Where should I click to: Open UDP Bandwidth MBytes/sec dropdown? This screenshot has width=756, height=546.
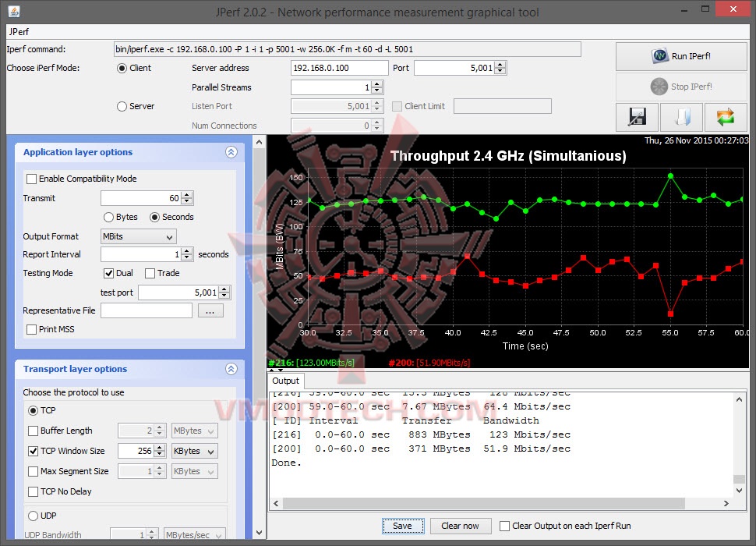coord(194,534)
